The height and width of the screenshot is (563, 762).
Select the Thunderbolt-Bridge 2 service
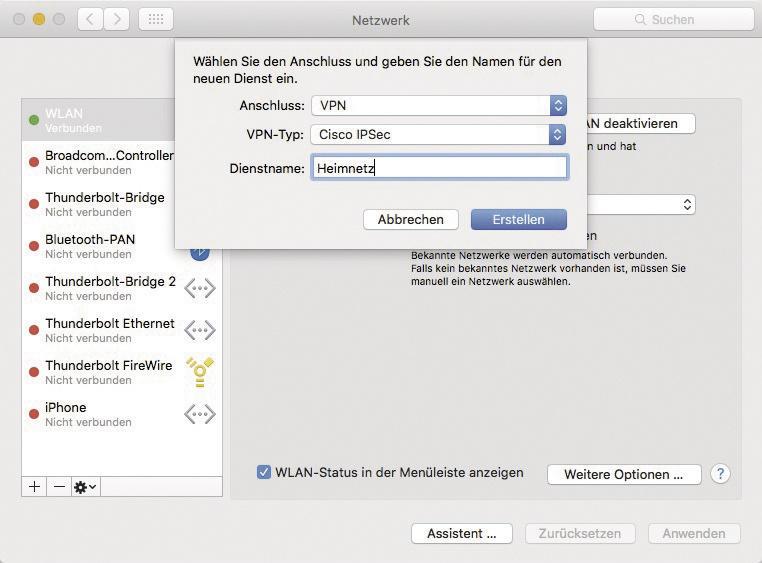pyautogui.click(x=122, y=288)
